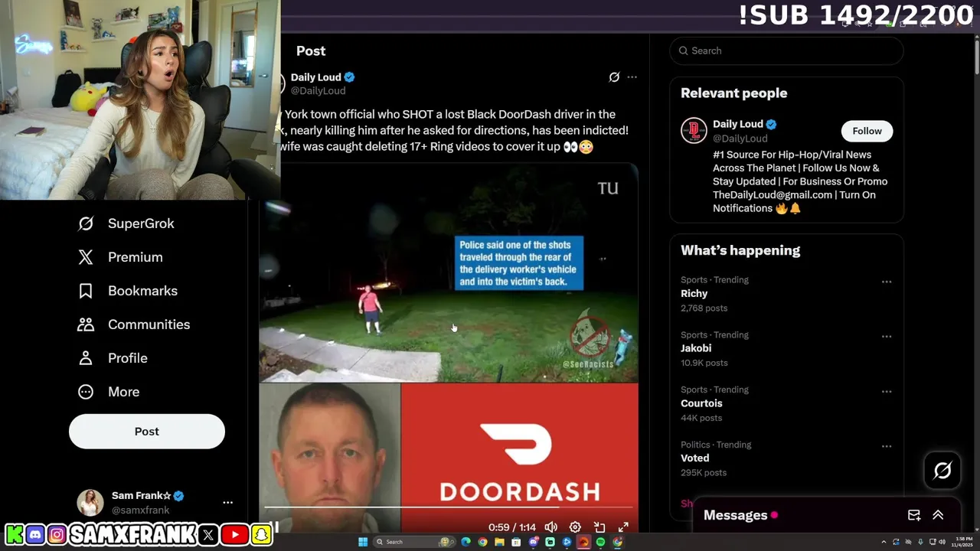Viewport: 980px width, 551px height.
Task: Open Bookmarks in the sidebar
Action: tap(127, 291)
